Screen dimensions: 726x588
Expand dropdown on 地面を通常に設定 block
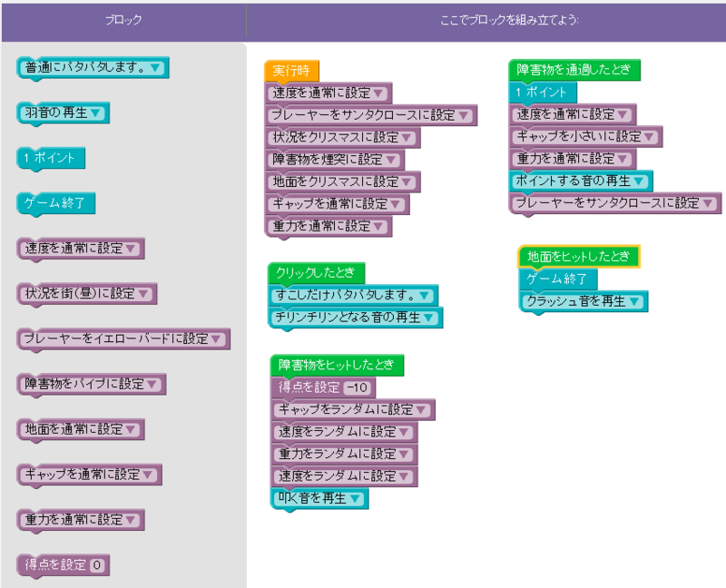[131, 429]
